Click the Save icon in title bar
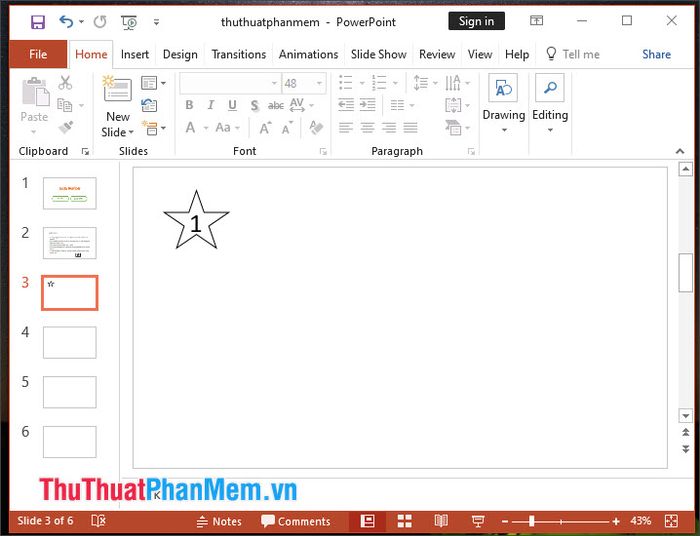Screen dimensions: 700x536 pos(38,21)
